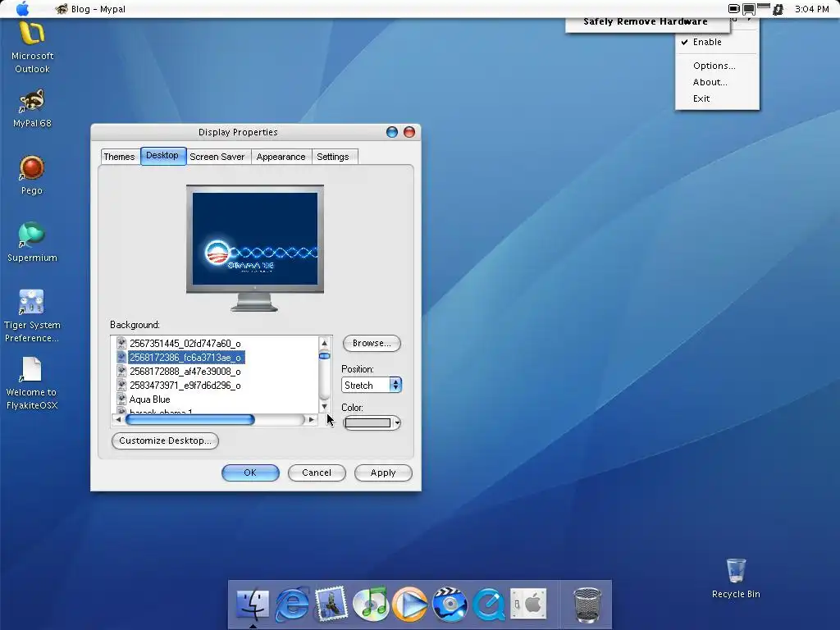The width and height of the screenshot is (840, 630).
Task: Open the Pego desktop icon
Action: click(x=32, y=176)
